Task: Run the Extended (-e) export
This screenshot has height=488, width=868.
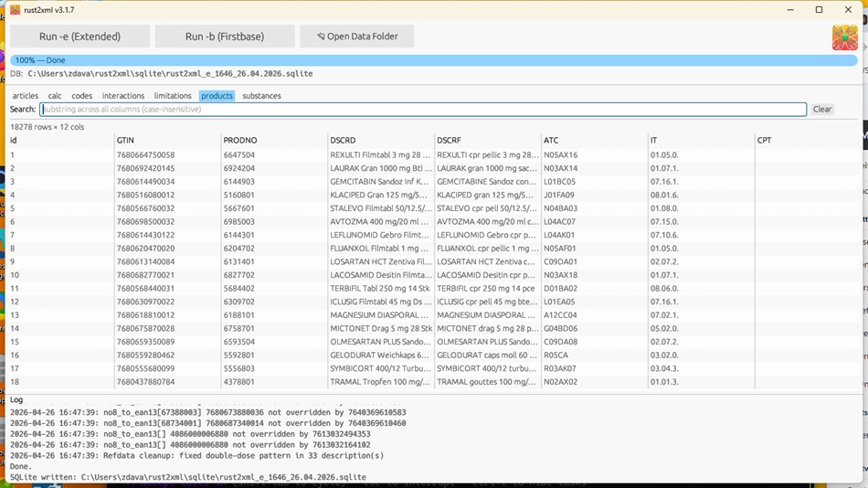Action: (x=79, y=37)
